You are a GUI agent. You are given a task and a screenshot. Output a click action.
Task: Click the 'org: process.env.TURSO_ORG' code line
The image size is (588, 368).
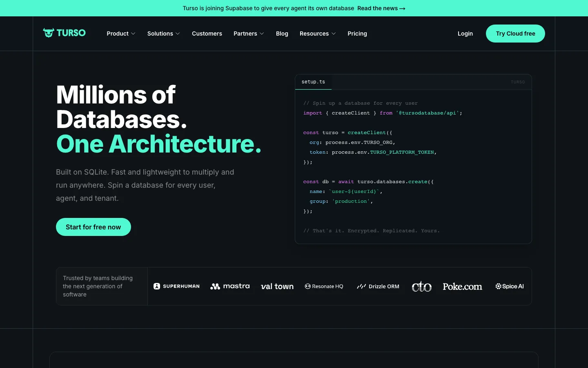tap(352, 142)
